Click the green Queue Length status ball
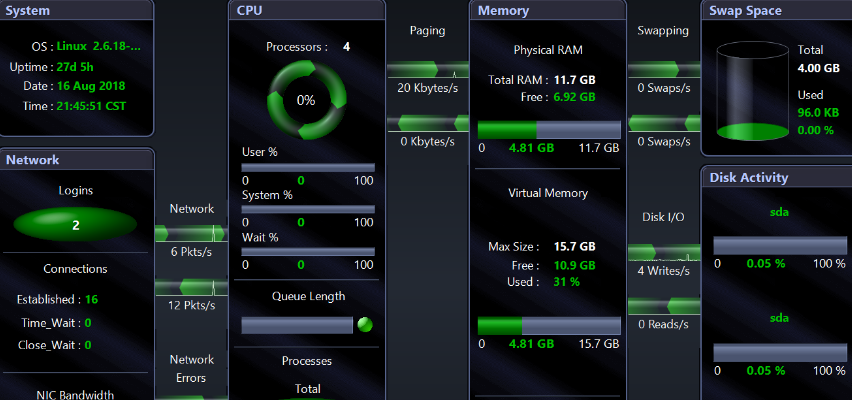 [x=365, y=325]
